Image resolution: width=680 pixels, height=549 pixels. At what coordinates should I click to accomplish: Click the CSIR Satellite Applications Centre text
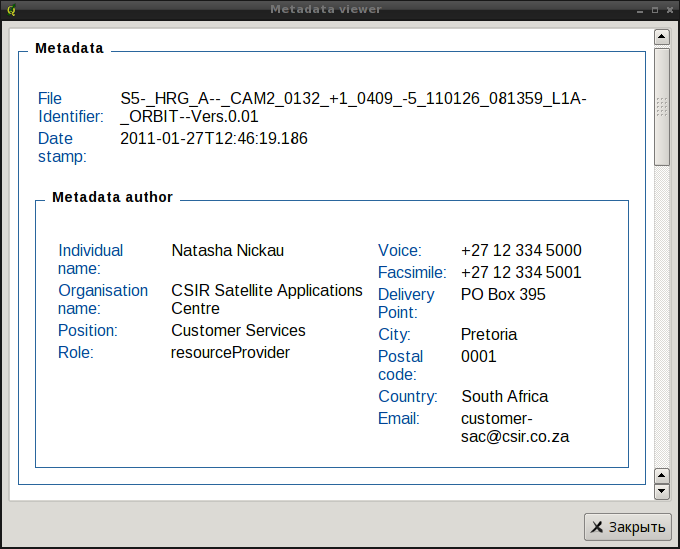(266, 299)
